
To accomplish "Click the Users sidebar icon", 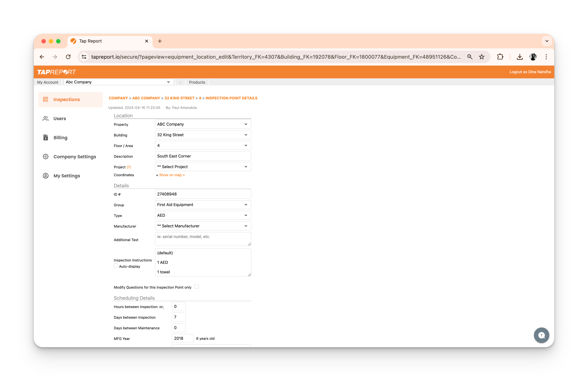I will point(46,119).
